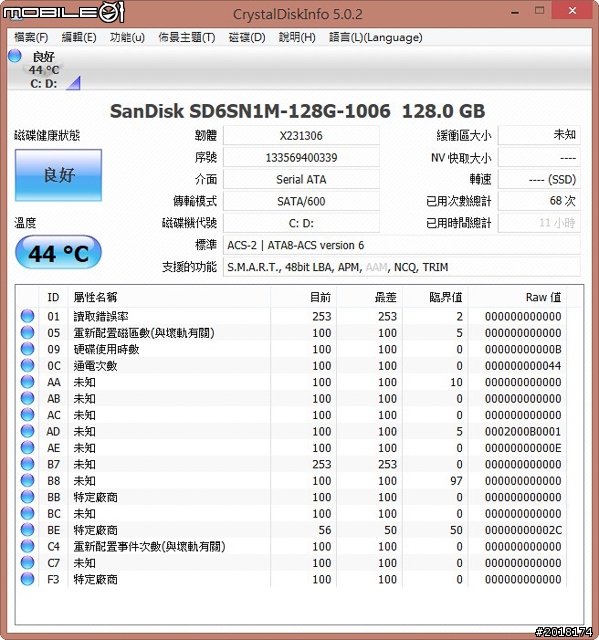Click the status orb of row C4
This screenshot has height=640, width=599.
[27, 546]
